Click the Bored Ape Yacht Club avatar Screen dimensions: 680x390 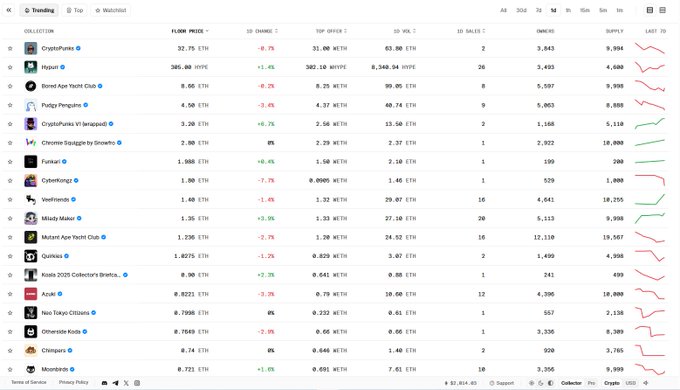(30, 86)
